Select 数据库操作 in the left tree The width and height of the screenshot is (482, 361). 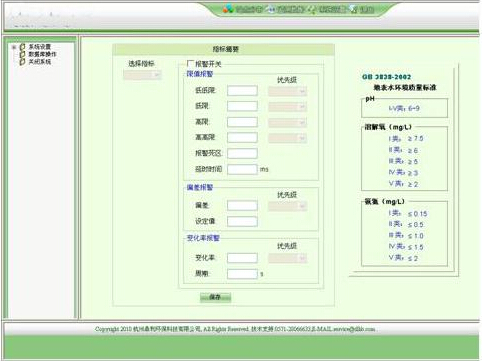(x=42, y=54)
